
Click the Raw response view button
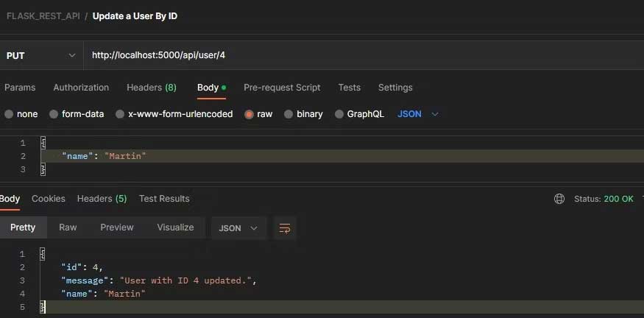pos(68,227)
